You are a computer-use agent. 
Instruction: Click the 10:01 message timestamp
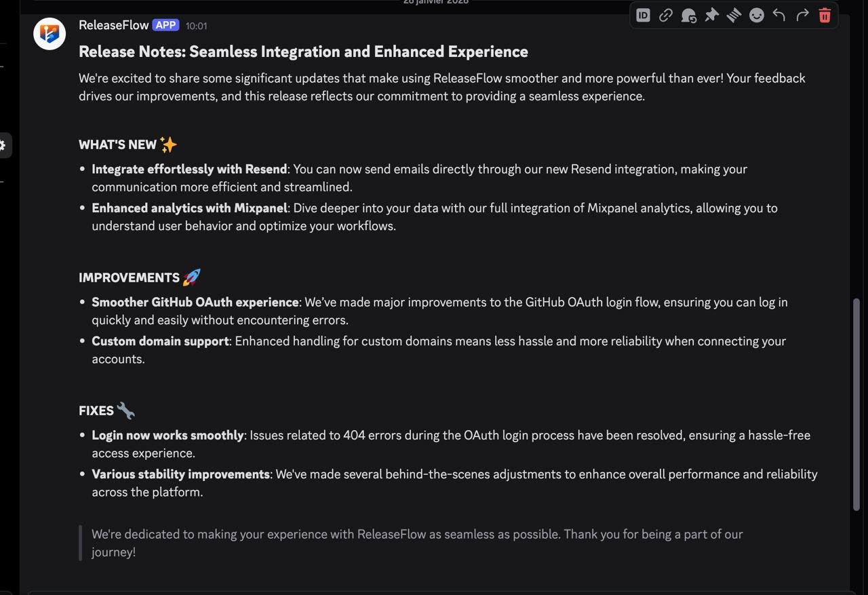click(196, 26)
